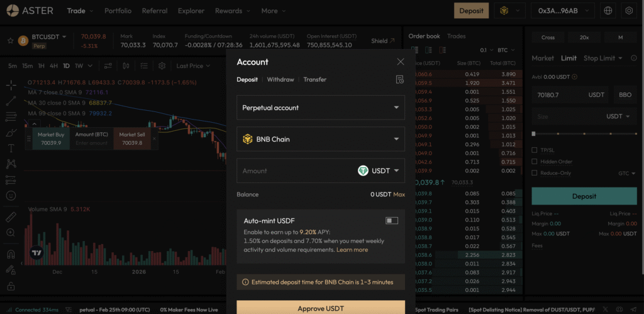This screenshot has width=644, height=314.
Task: Open the Size unit USDT dropdown
Action: 618,116
